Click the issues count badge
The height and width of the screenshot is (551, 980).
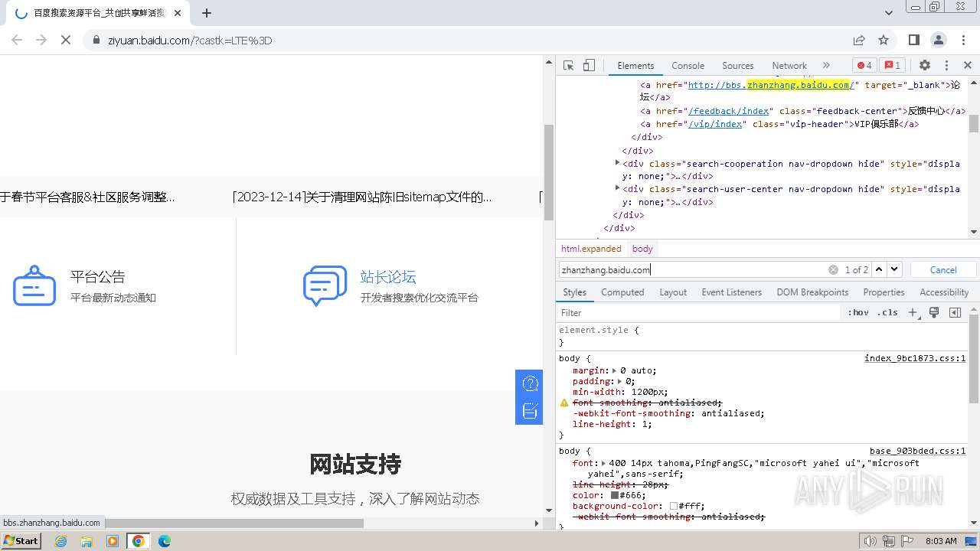(x=891, y=66)
